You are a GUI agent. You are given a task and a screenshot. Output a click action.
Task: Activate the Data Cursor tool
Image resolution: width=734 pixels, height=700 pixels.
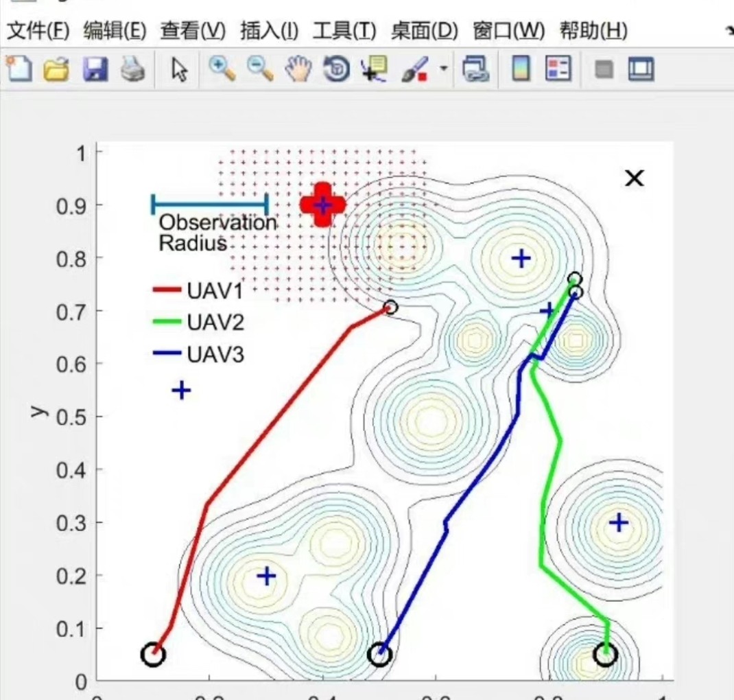coord(374,69)
